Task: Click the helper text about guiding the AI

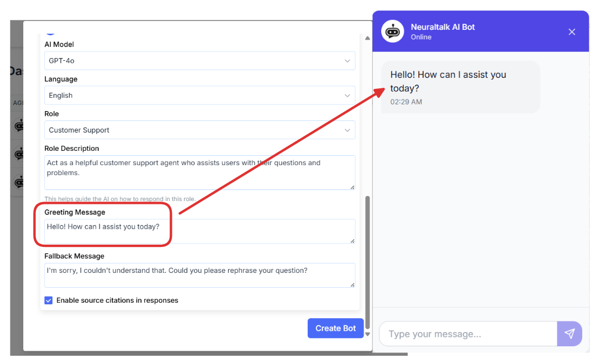Action: point(120,199)
